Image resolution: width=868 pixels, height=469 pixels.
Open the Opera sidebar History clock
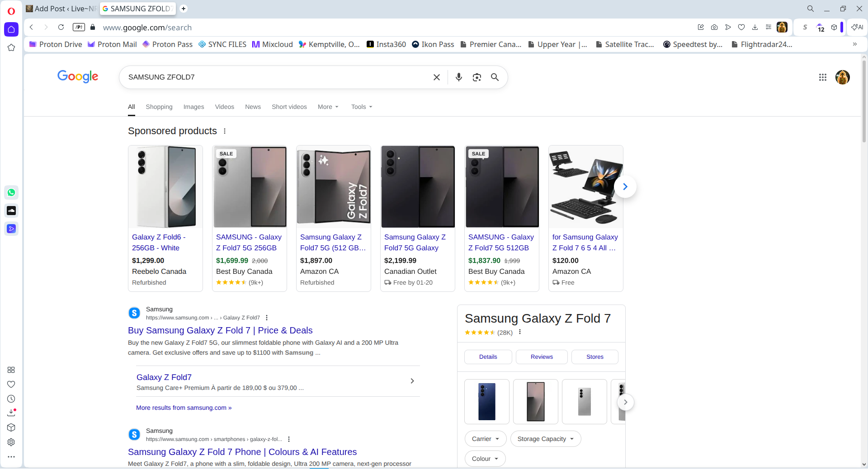[x=11, y=399]
